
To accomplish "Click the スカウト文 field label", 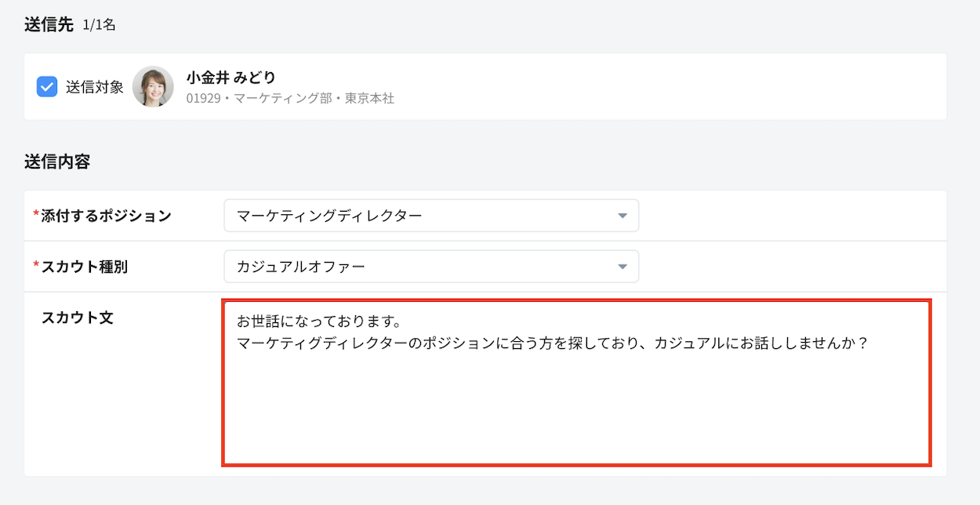I will click(x=77, y=318).
